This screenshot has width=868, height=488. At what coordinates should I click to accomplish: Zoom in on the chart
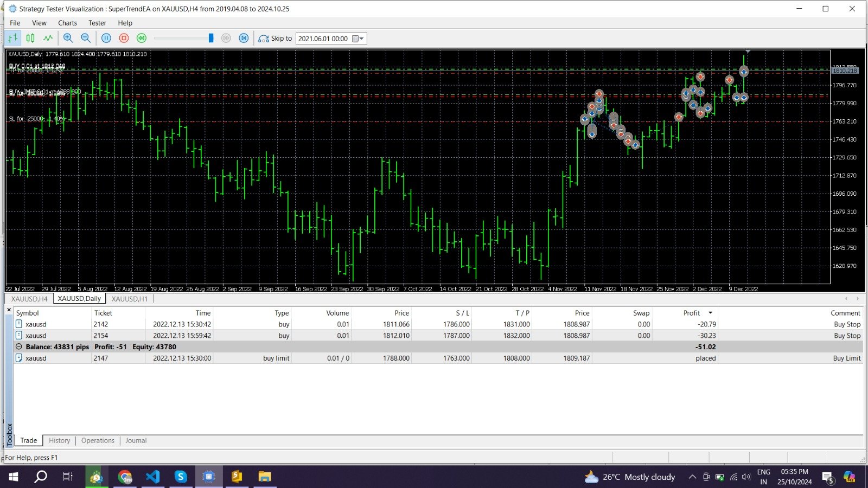coord(68,38)
